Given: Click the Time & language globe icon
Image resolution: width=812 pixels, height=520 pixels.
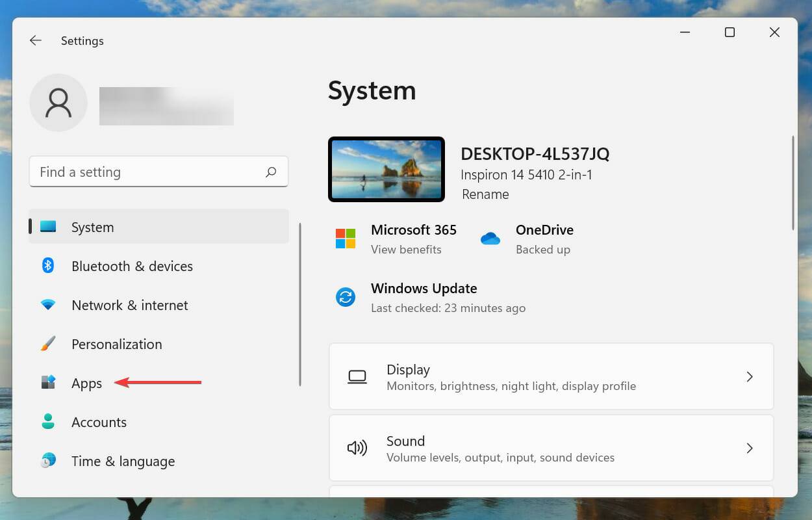Looking at the screenshot, I should tap(48, 460).
